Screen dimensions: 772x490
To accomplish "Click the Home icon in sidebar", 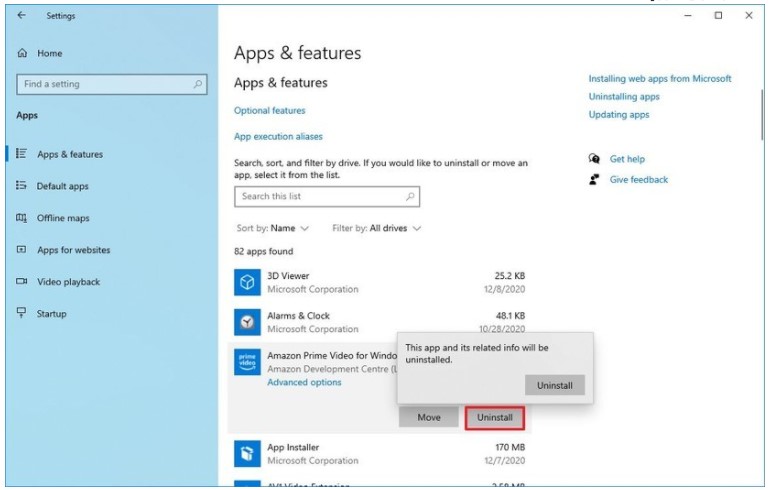I will point(22,53).
